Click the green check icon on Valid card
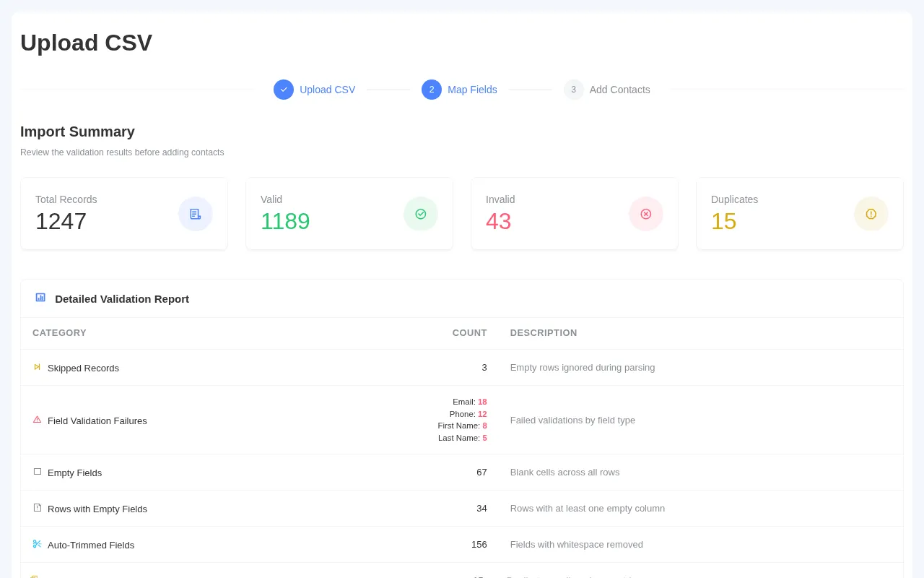Screen dimensions: 924x578 (421, 214)
